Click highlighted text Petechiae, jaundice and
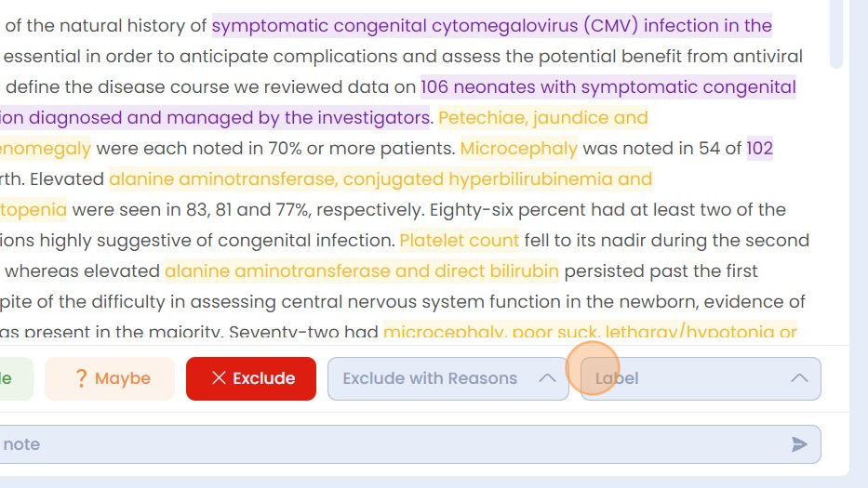This screenshot has height=488, width=868. [x=543, y=117]
